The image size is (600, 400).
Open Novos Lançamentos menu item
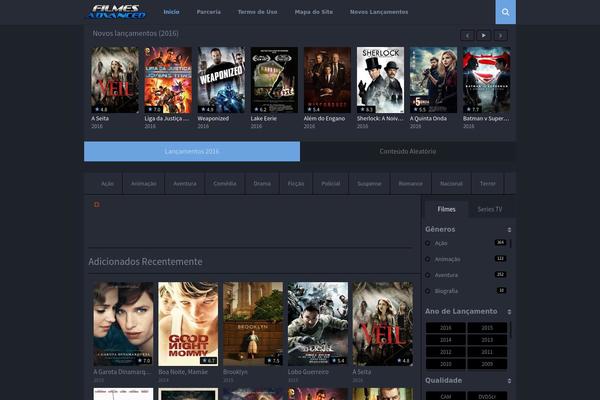[x=379, y=12]
